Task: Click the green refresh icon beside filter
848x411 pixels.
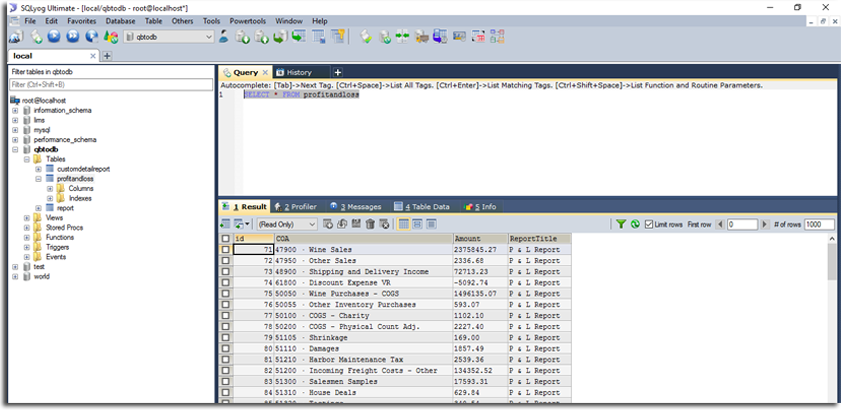Action: (634, 225)
